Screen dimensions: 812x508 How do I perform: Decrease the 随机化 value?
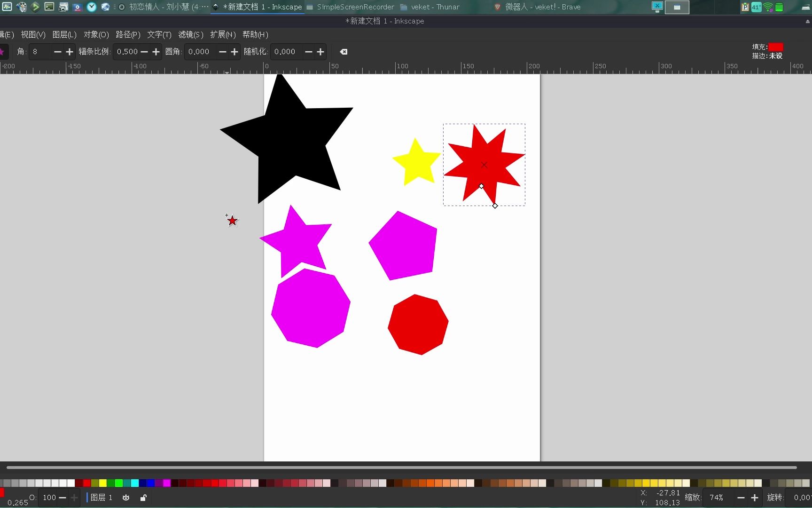pyautogui.click(x=309, y=52)
